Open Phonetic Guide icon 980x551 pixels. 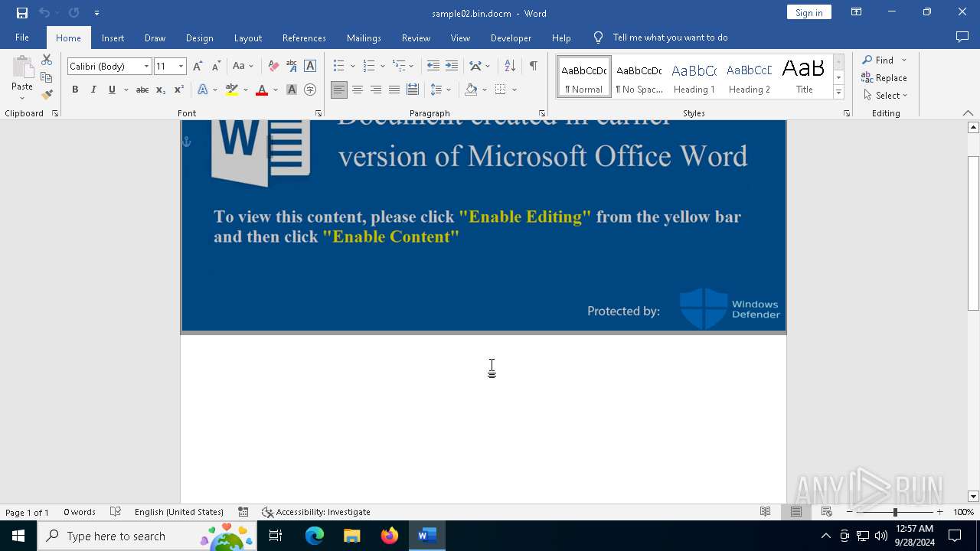[x=292, y=66]
